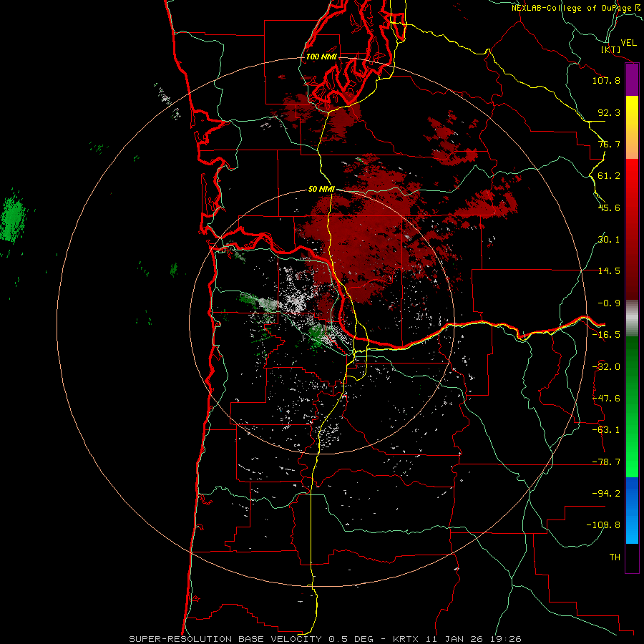Viewport: 644px width, 644px height.
Task: Click the VEL legend title
Action: click(628, 42)
